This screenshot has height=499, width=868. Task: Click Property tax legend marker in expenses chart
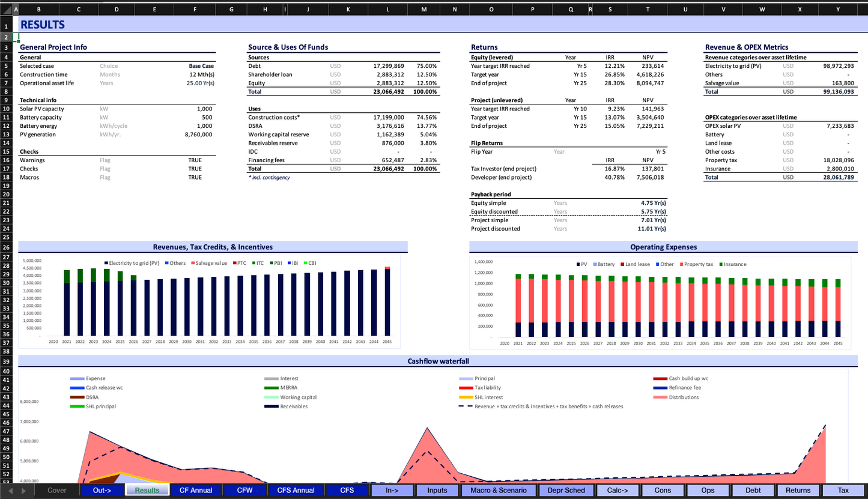click(681, 264)
